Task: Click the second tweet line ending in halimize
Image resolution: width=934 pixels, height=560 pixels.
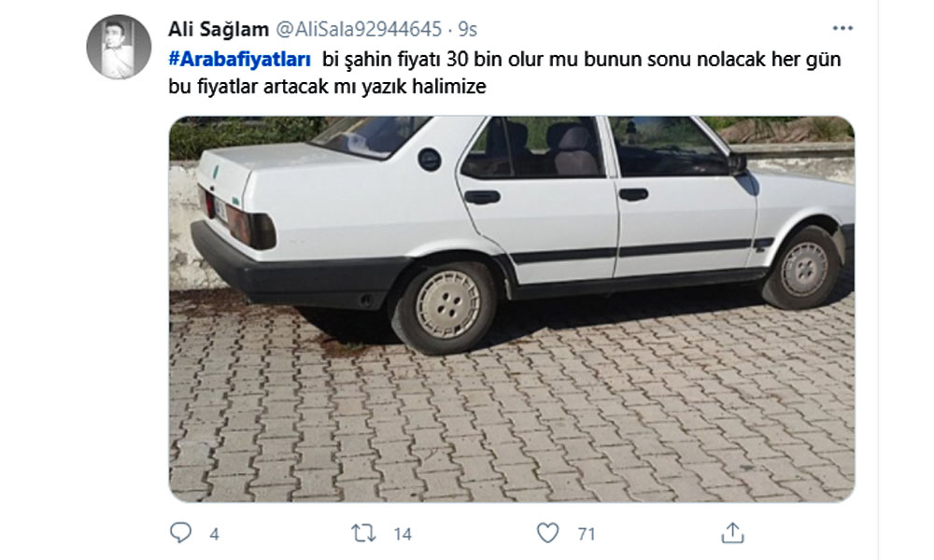Action: point(328,86)
